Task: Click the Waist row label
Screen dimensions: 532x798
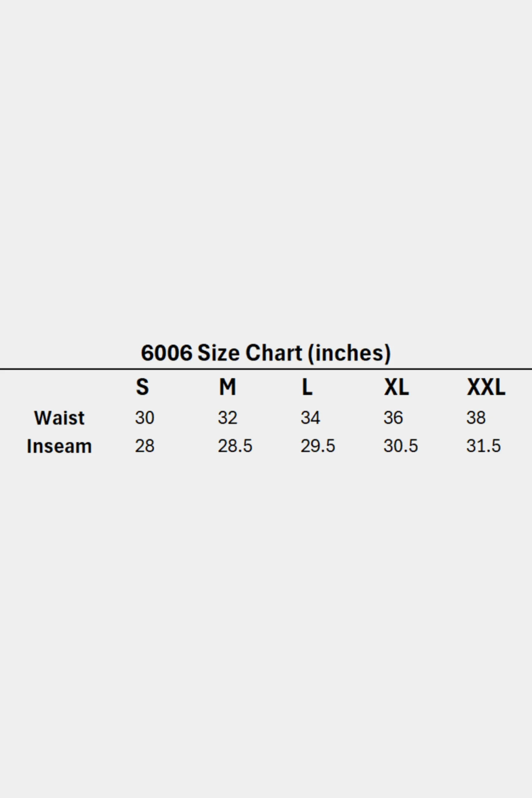Action: pyautogui.click(x=60, y=418)
